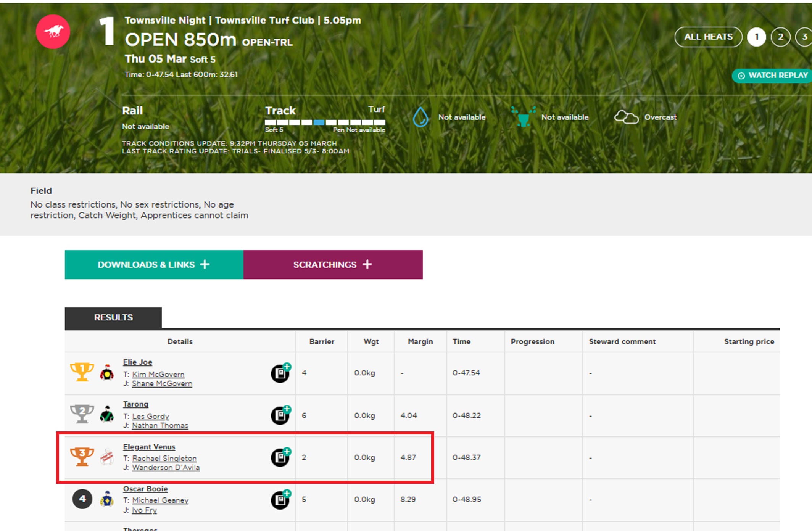Click the pink horse racing icon
Viewport: 812px width, 531px height.
pyautogui.click(x=53, y=32)
